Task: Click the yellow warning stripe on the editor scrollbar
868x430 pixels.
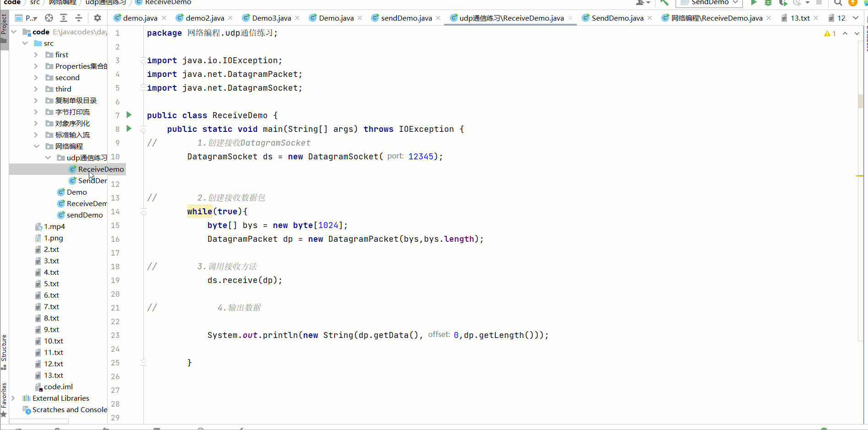Action: pyautogui.click(x=859, y=176)
